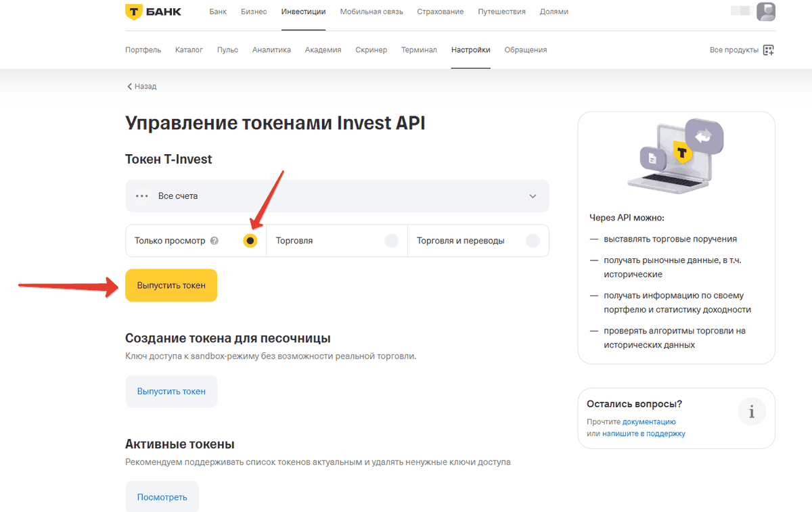This screenshot has width=812, height=512.
Task: Open the Все продукты grid icon
Action: tap(768, 50)
